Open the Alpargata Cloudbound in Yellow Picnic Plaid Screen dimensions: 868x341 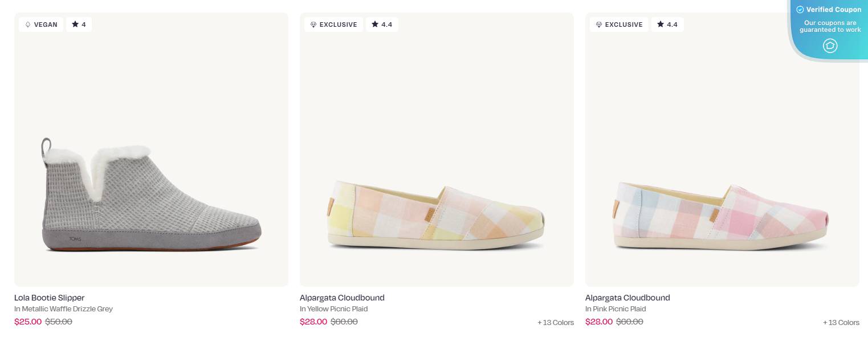(342, 298)
